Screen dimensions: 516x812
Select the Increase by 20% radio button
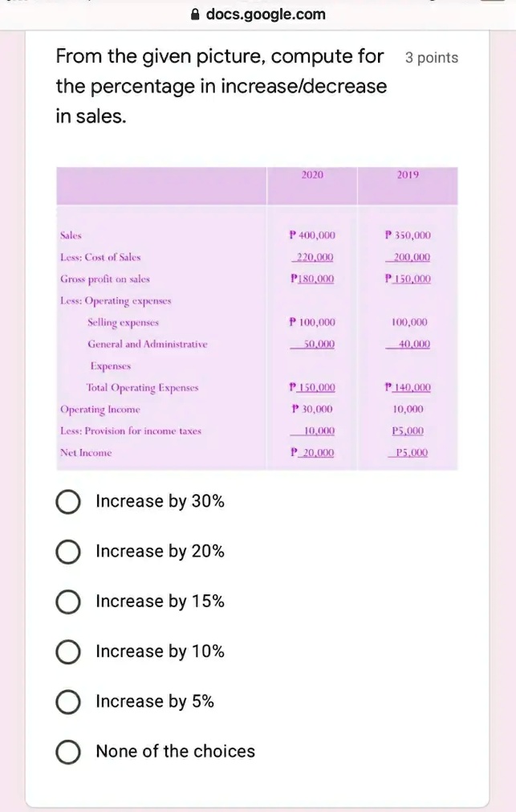coord(67,552)
